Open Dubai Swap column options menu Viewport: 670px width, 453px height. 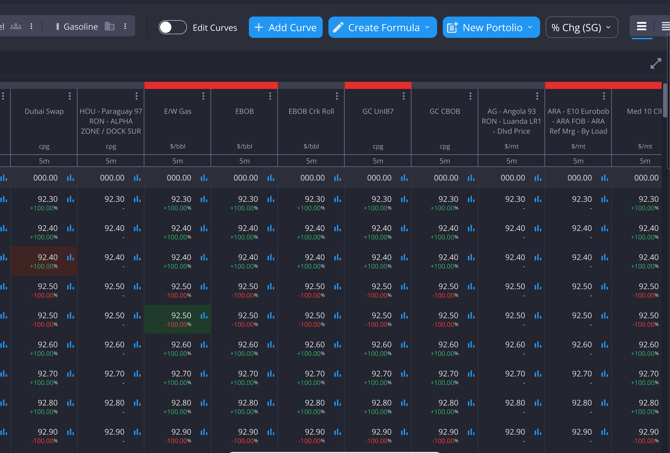[x=70, y=96]
